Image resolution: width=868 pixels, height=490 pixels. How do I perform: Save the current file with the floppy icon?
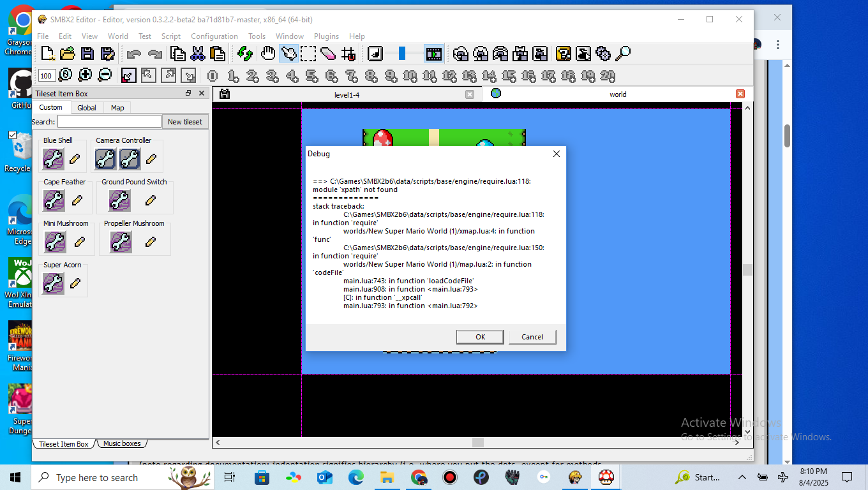coord(87,54)
